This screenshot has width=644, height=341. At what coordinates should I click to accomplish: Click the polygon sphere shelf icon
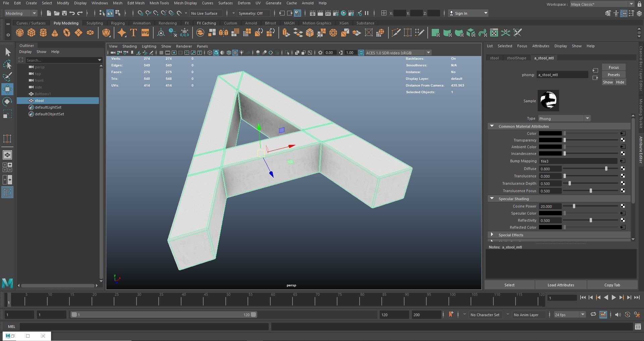pyautogui.click(x=20, y=33)
